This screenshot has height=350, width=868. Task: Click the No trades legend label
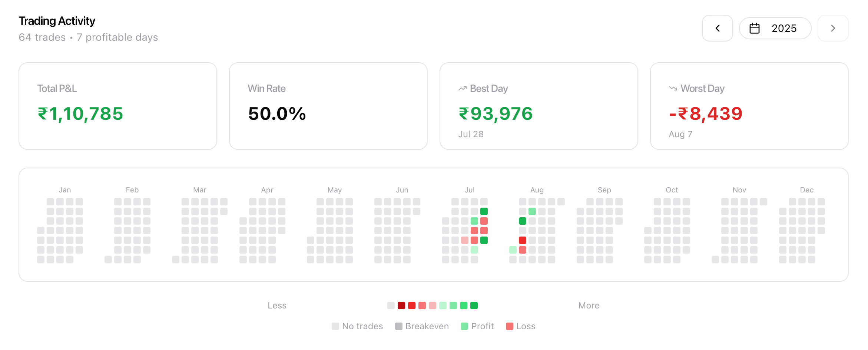click(x=362, y=326)
